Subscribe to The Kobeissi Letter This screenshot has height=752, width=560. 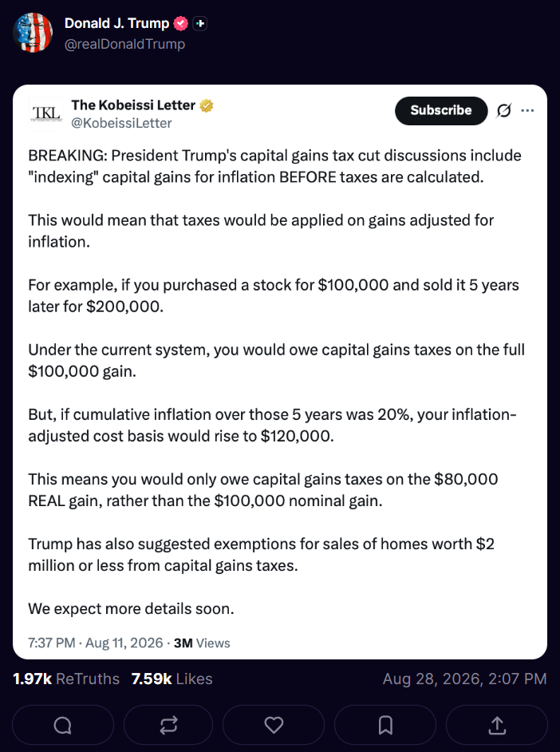pyautogui.click(x=440, y=111)
